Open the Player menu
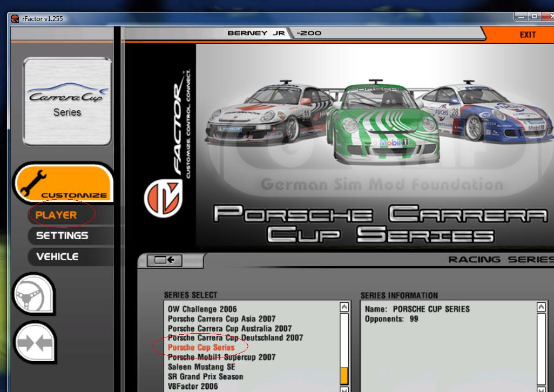 pyautogui.click(x=56, y=215)
